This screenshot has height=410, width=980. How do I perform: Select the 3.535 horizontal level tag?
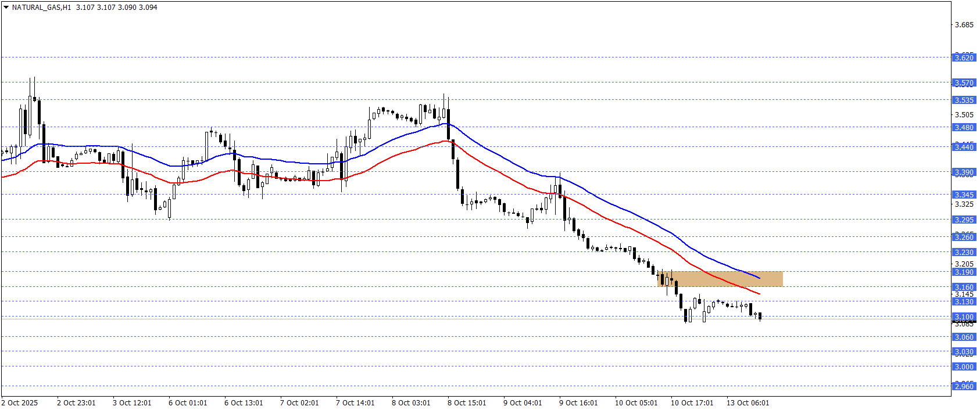click(x=964, y=100)
